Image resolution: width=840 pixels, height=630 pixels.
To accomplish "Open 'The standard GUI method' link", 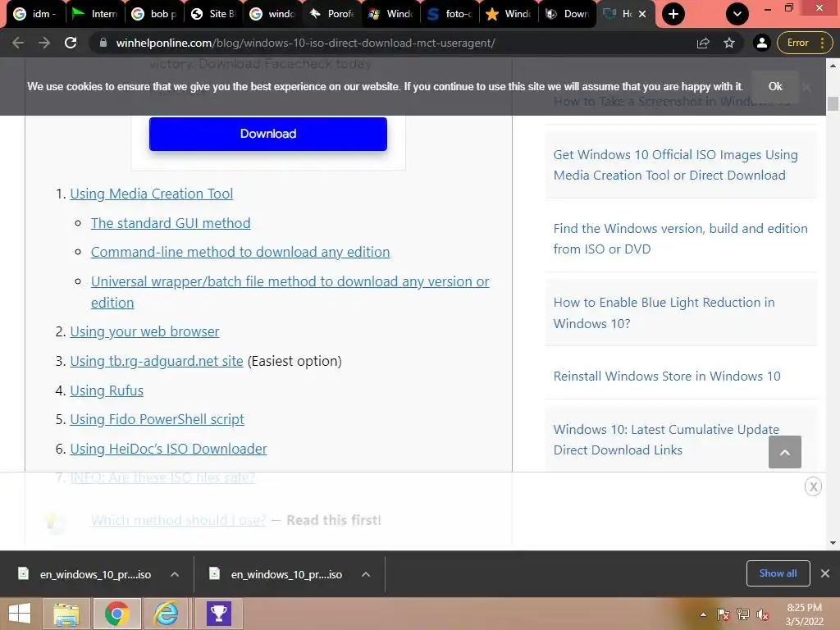I will [171, 223].
